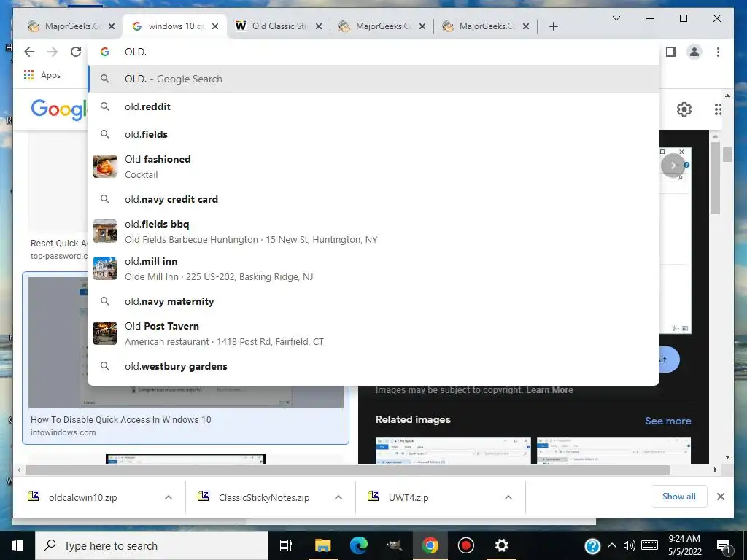Pick the old.reddit suggestion
Screen dimensions: 747x560
click(373, 106)
